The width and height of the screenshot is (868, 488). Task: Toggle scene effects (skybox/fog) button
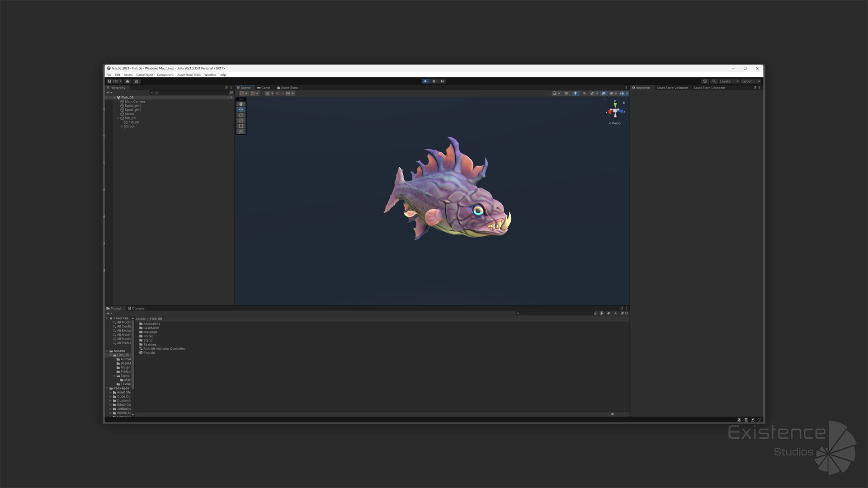pos(592,94)
